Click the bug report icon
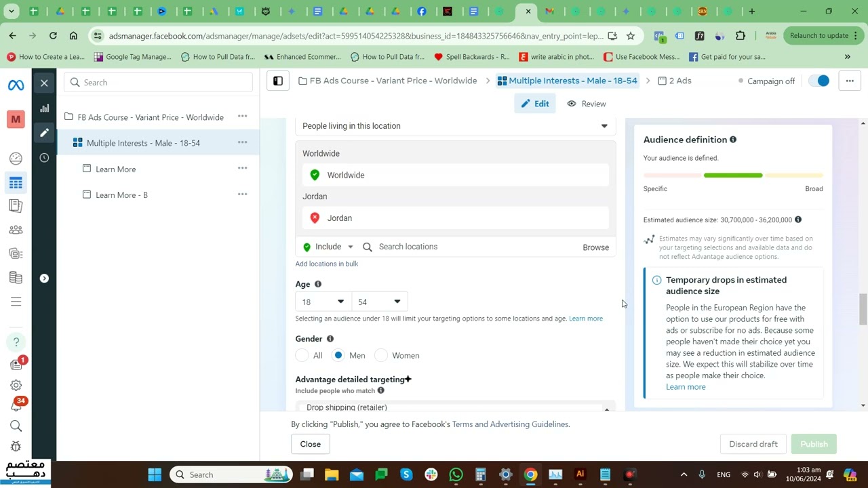Screen dimensions: 868x488 click(x=16, y=447)
